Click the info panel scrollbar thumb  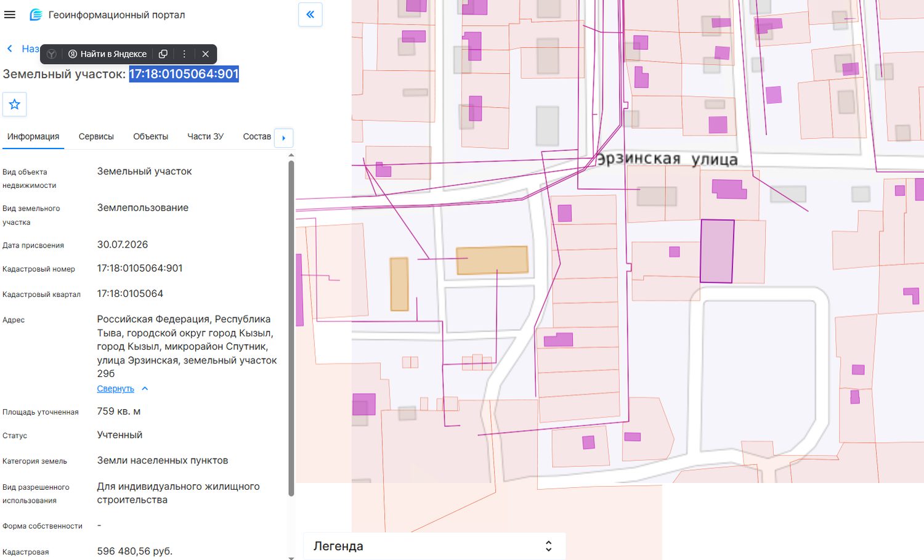pos(291,328)
